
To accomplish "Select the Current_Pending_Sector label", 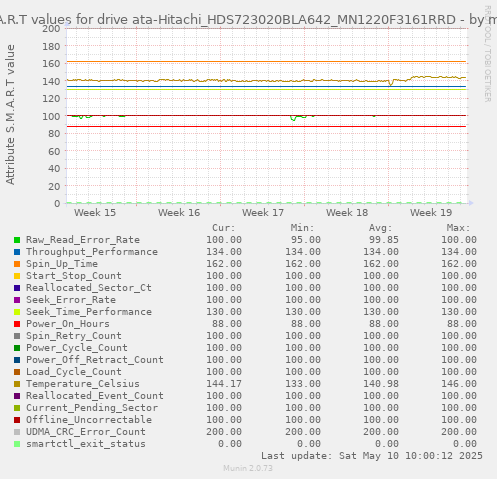I will pyautogui.click(x=92, y=408).
